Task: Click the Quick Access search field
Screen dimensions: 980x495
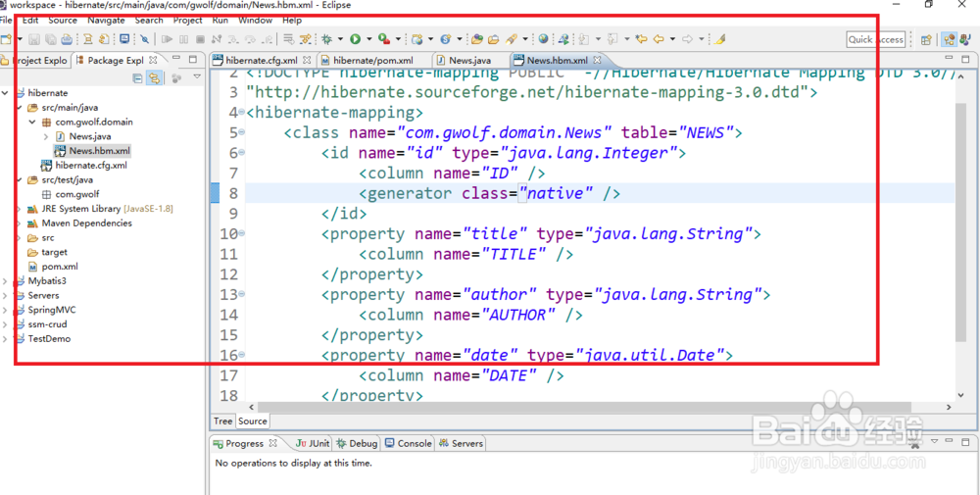Action: coord(875,39)
